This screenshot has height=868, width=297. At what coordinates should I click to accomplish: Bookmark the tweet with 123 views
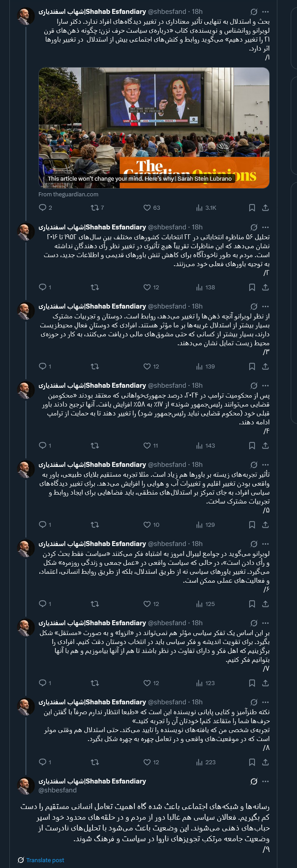pos(252,683)
